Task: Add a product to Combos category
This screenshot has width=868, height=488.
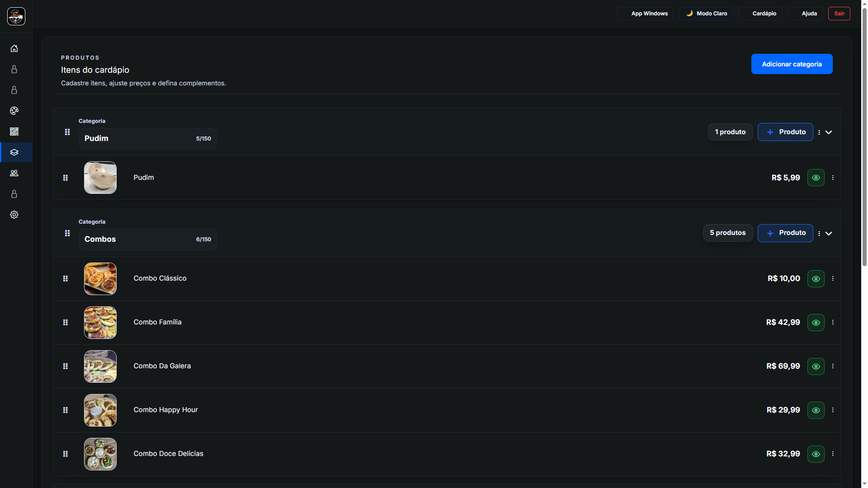Action: 785,233
